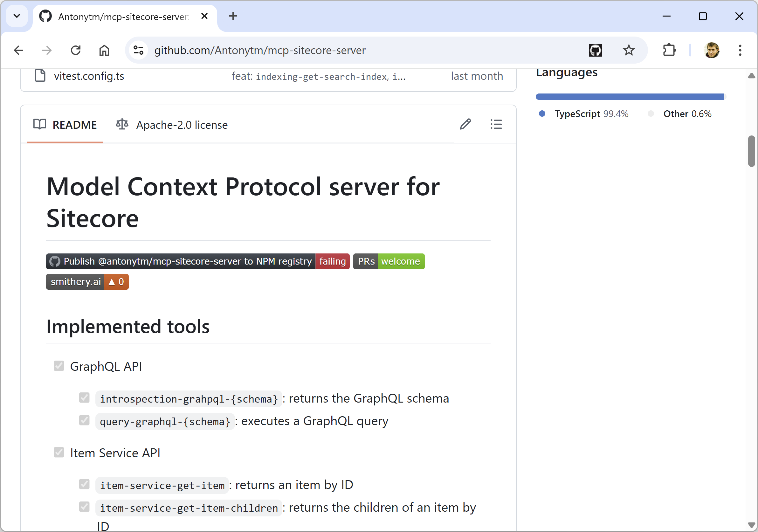Bookmark this page with the star icon

tap(629, 50)
